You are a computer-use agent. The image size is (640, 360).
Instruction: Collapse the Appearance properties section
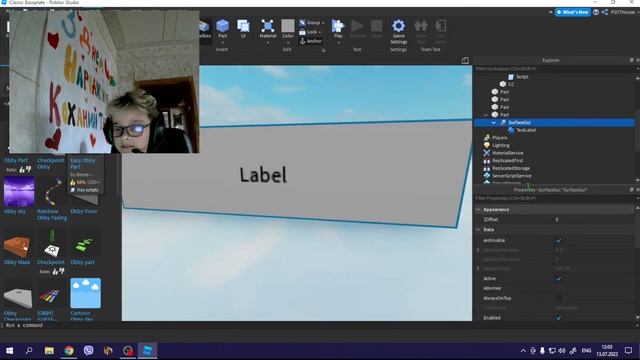click(478, 209)
